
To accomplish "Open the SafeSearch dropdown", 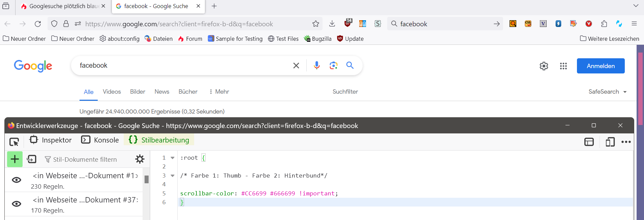I will (608, 92).
